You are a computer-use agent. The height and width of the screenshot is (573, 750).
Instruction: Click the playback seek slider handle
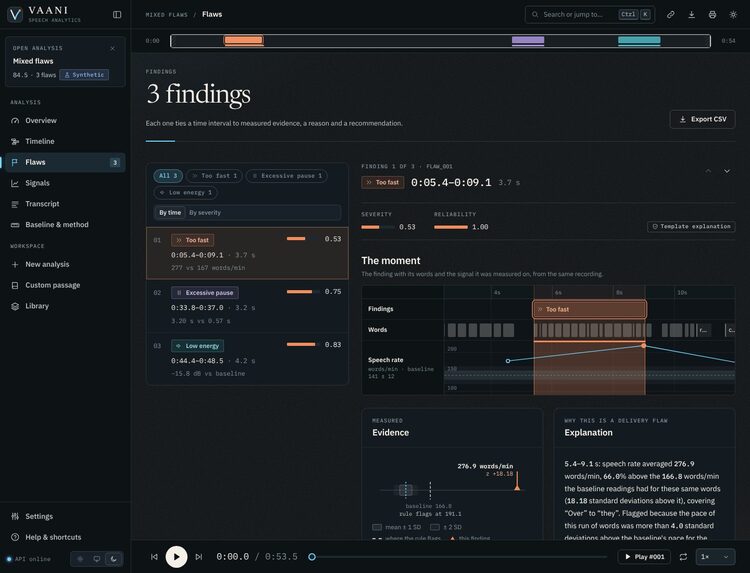click(x=312, y=557)
